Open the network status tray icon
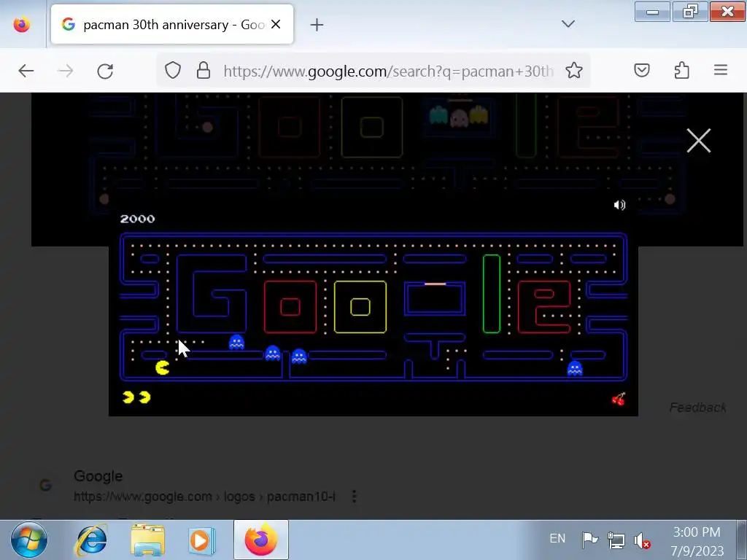This screenshot has width=747, height=560. pyautogui.click(x=616, y=540)
